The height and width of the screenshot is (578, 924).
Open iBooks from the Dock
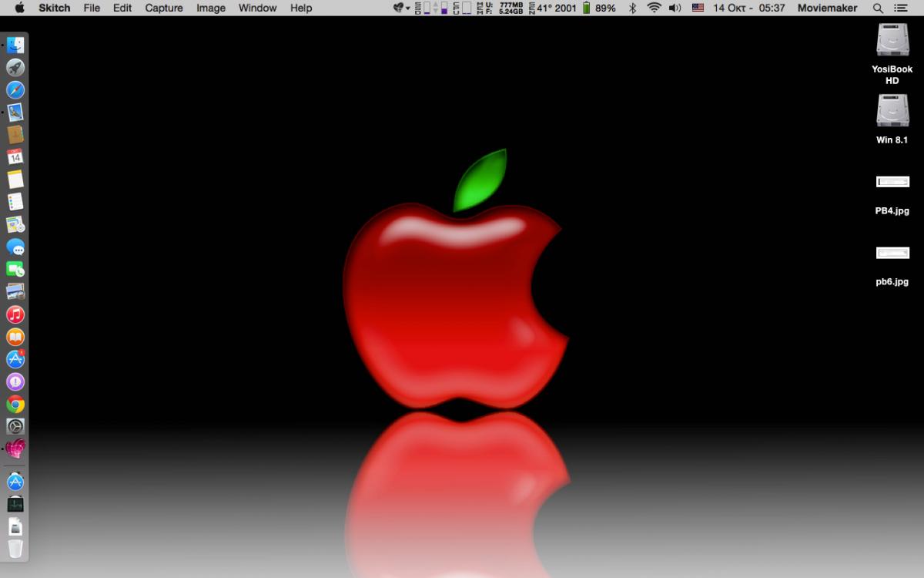coord(15,337)
